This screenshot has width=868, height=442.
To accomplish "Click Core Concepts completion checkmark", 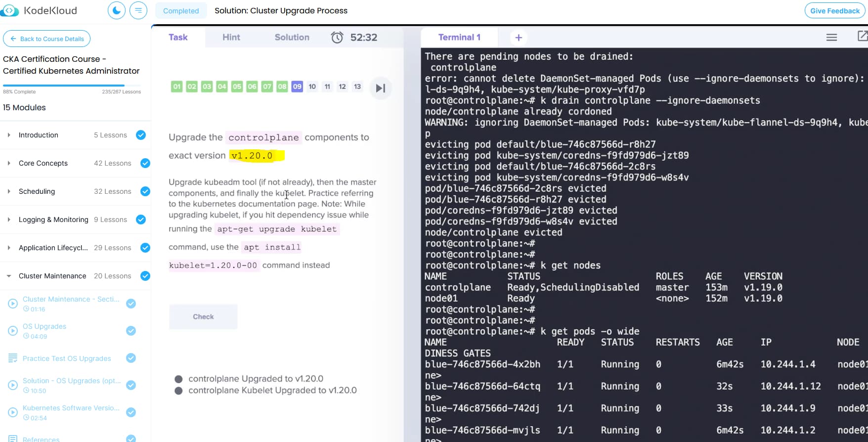I will (x=145, y=163).
